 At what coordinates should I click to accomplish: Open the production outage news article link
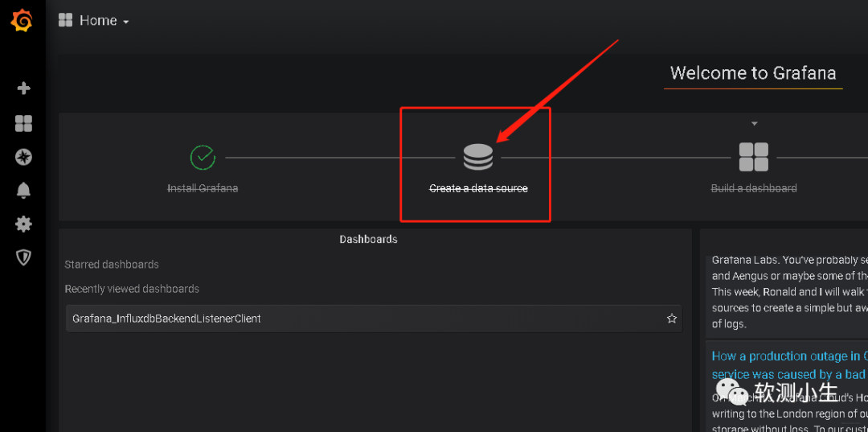click(x=789, y=365)
